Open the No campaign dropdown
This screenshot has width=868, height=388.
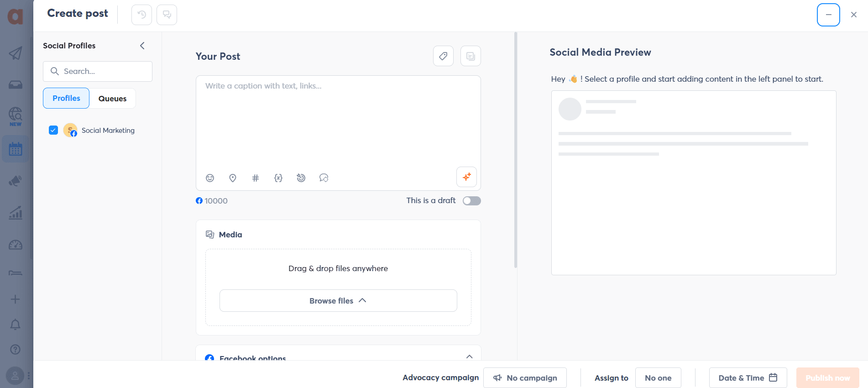[x=525, y=378]
